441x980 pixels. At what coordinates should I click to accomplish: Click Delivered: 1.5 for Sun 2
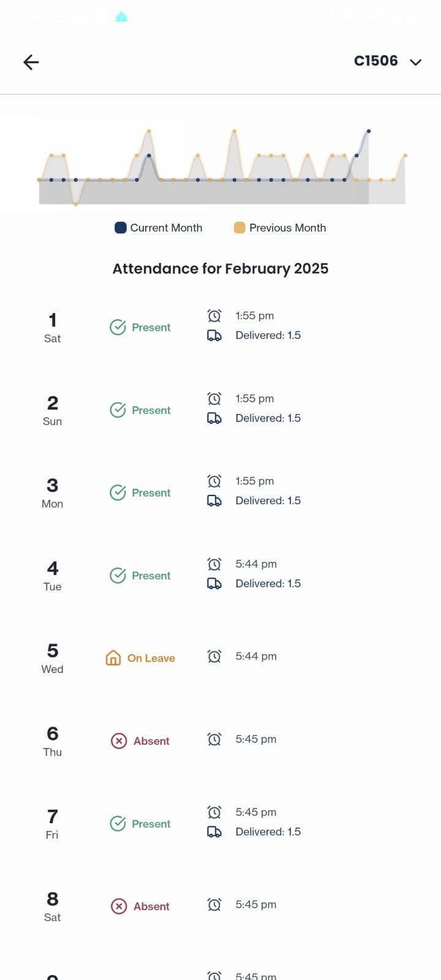(x=268, y=418)
